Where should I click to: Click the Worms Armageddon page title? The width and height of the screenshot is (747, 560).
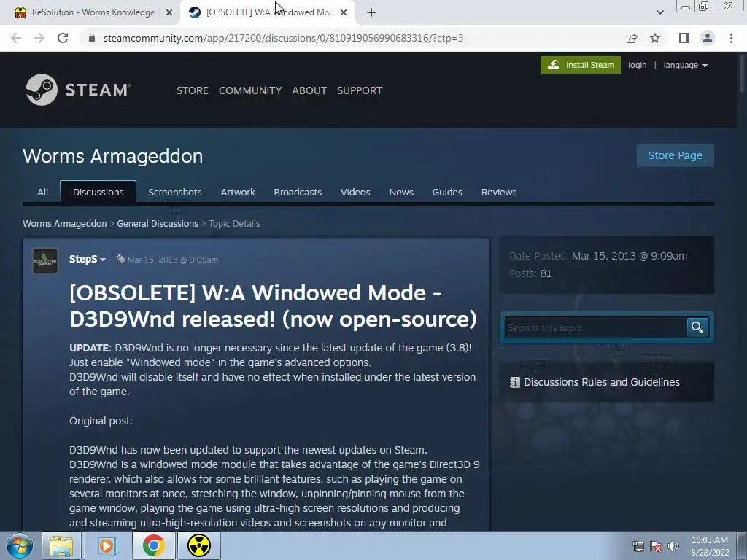(x=113, y=156)
